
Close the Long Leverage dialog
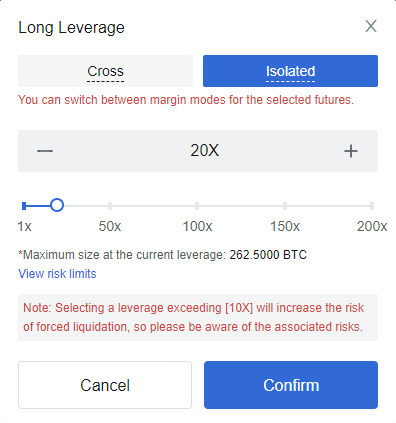pyautogui.click(x=371, y=26)
